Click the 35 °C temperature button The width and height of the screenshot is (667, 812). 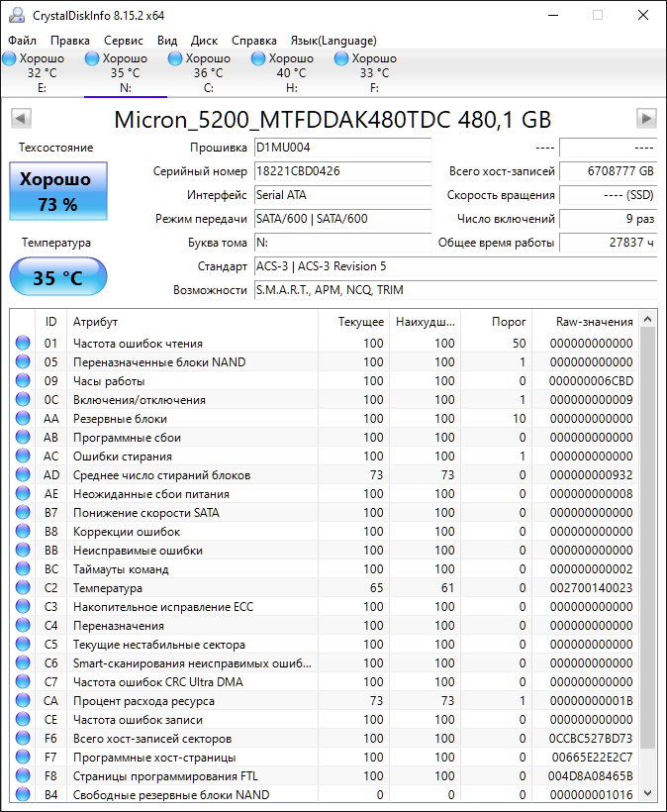(58, 277)
